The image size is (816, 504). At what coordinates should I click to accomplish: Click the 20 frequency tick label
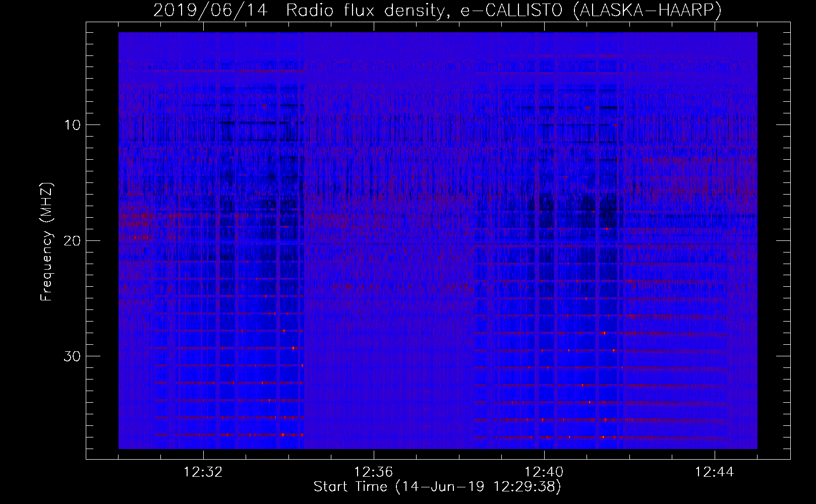click(x=73, y=240)
